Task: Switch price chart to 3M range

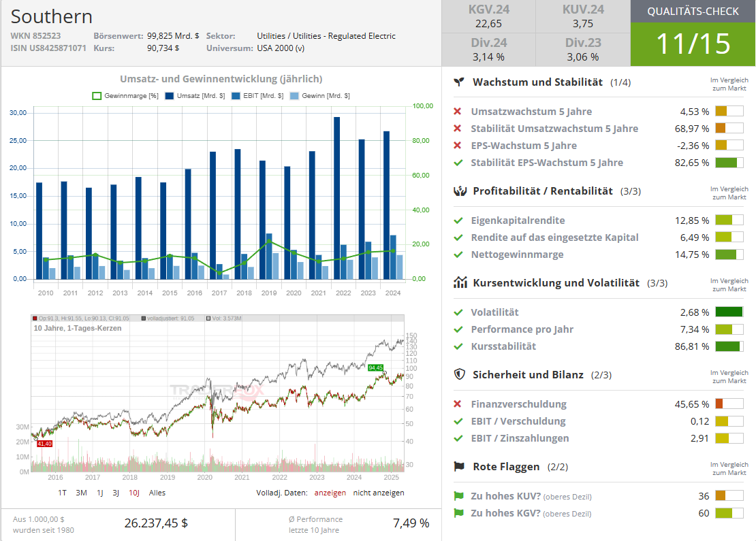Action: (x=82, y=493)
